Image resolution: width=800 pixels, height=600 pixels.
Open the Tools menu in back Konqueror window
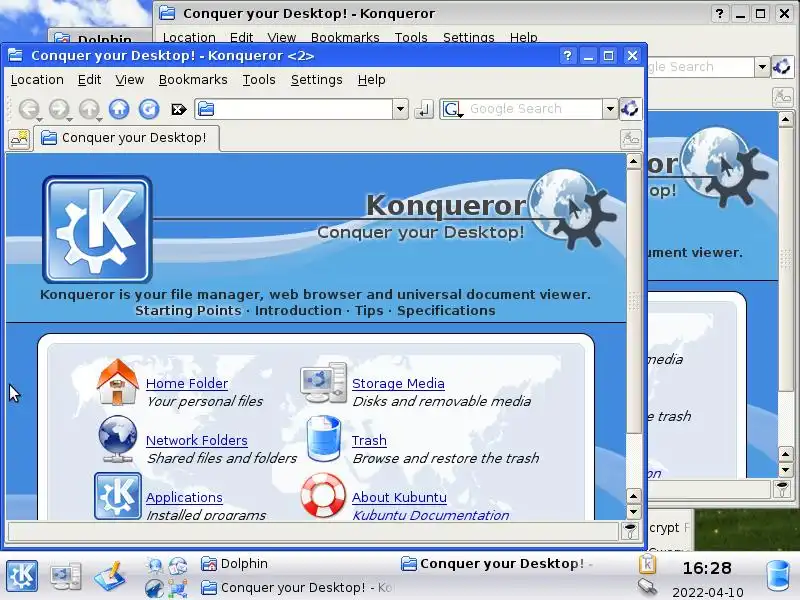click(x=411, y=37)
